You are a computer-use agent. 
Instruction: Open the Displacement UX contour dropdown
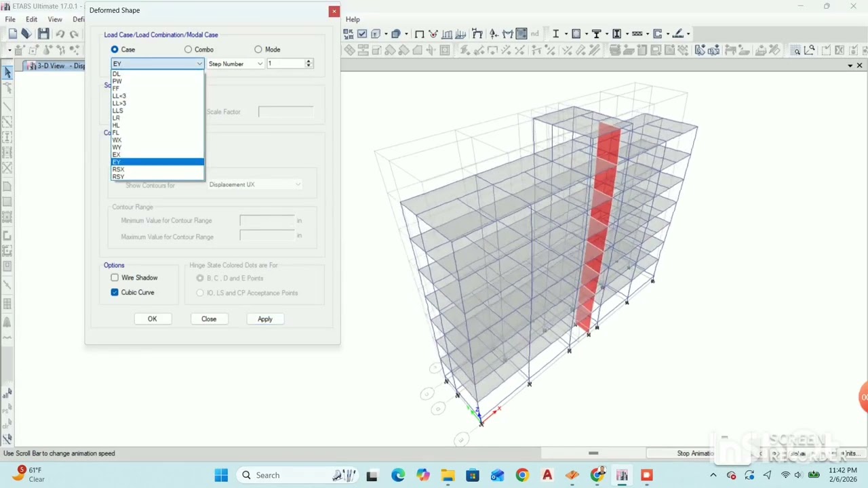point(255,184)
